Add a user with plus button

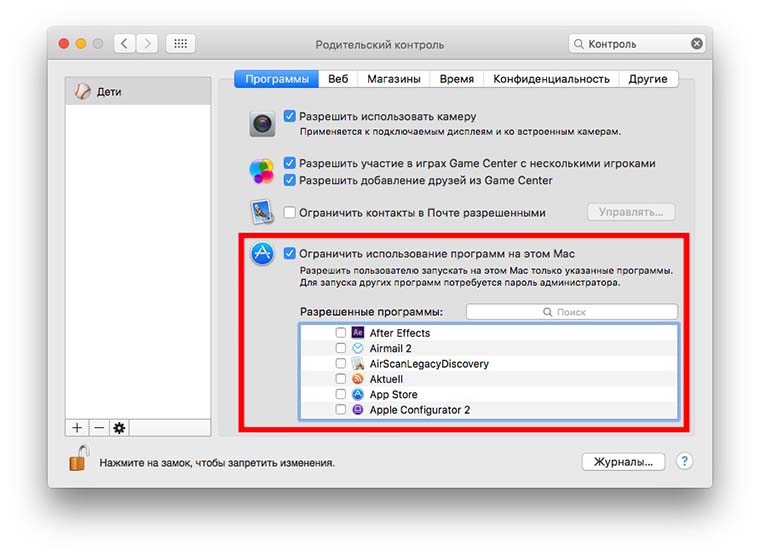tap(77, 428)
